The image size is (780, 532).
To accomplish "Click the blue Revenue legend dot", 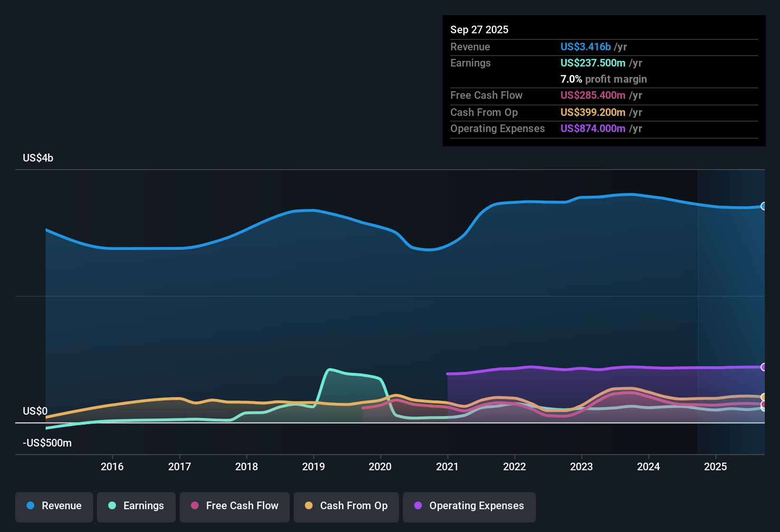I will (30, 506).
